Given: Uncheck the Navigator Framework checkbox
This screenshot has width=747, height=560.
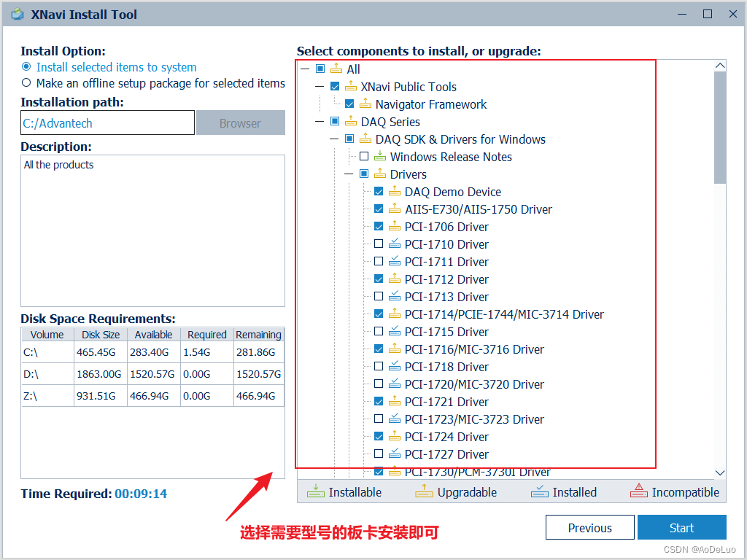Looking at the screenshot, I should [x=349, y=104].
